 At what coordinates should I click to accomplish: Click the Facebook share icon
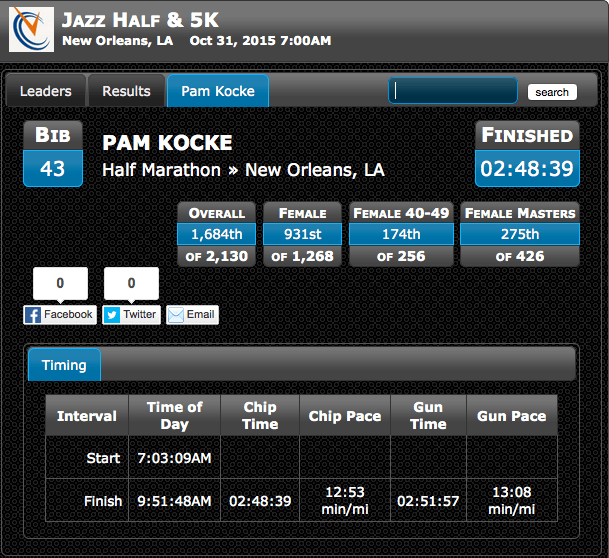point(33,315)
